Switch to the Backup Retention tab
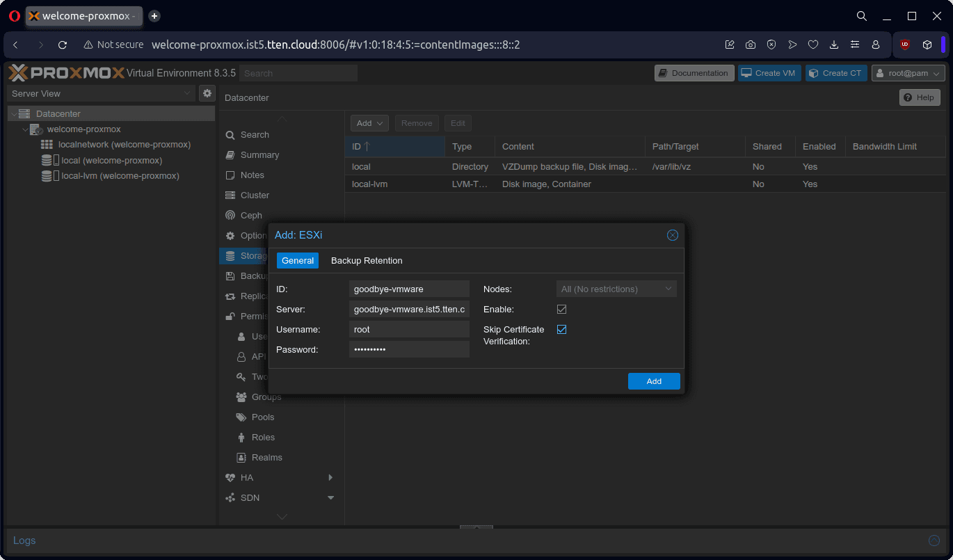 [x=367, y=261]
